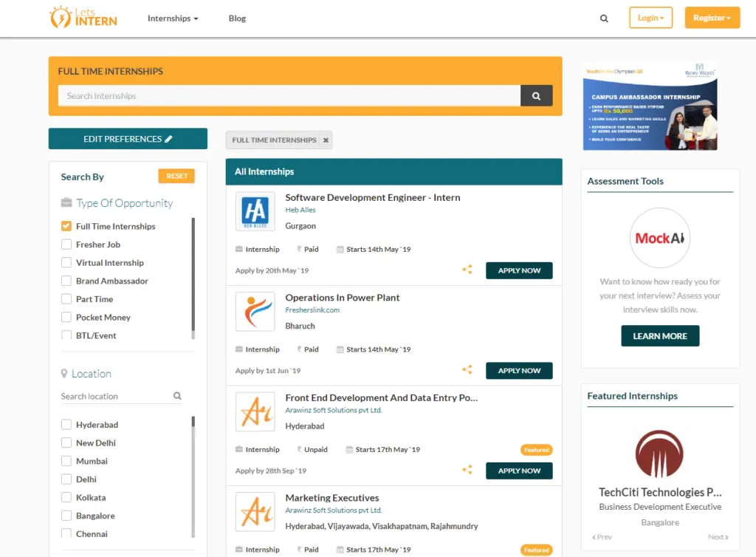Apply now to Software Development Engineer
This screenshot has height=557, width=756.
click(x=519, y=270)
